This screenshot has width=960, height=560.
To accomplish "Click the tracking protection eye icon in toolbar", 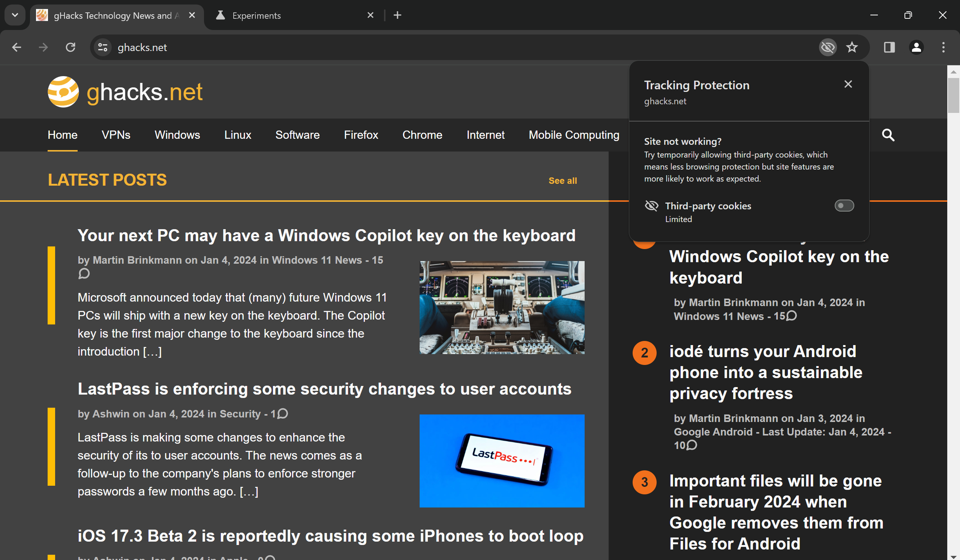I will (x=827, y=47).
